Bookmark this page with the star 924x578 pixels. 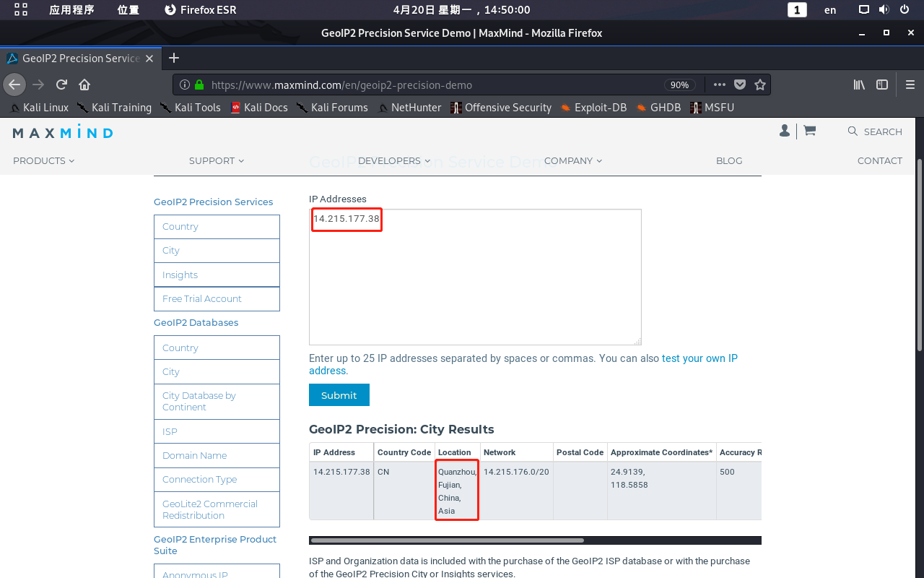759,85
